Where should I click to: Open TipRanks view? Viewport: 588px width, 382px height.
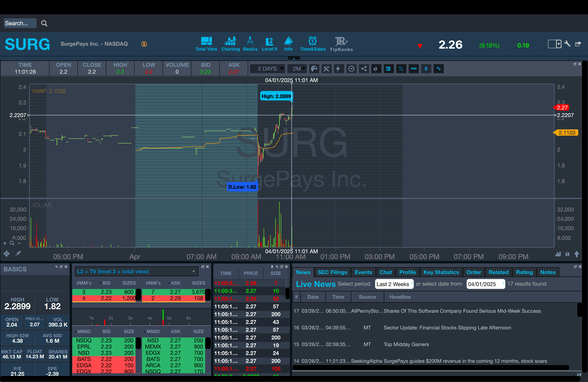tap(341, 44)
